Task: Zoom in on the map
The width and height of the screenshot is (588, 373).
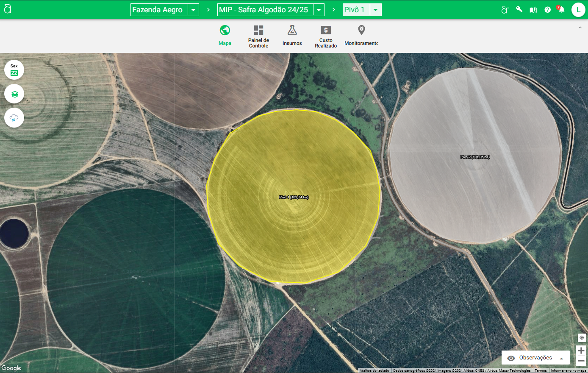Action: point(581,351)
